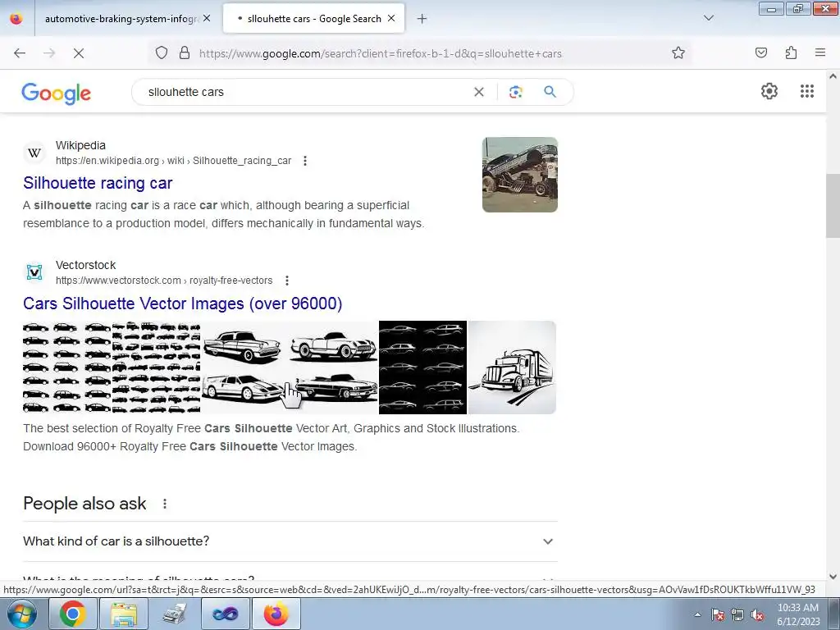Run the search with the magnifier icon

coord(550,92)
